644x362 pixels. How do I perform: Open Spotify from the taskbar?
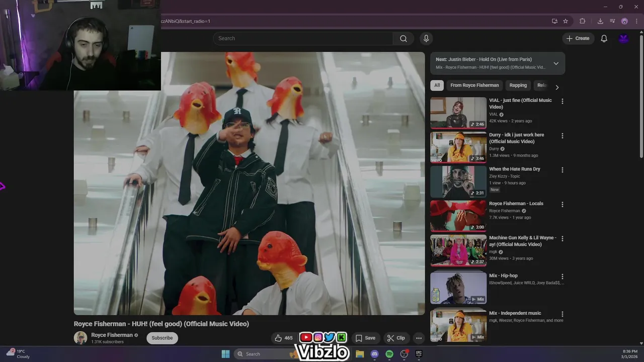coord(389,354)
